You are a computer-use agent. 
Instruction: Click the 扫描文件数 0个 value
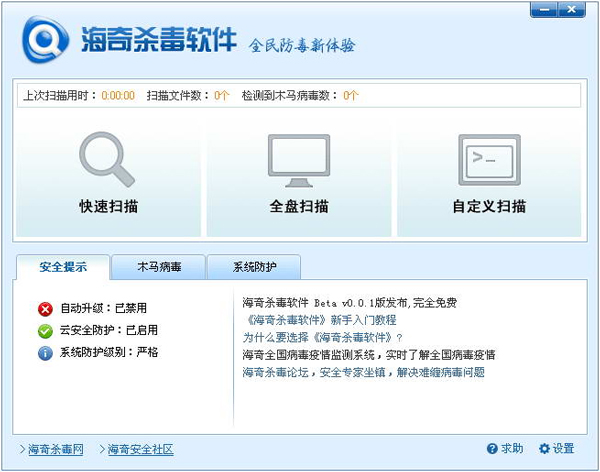click(222, 96)
